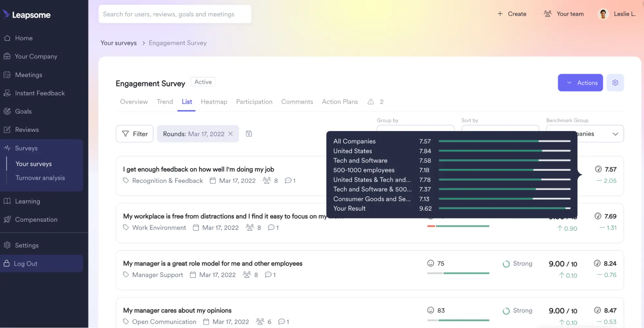Go to Your surveys via the breadcrumb

tap(119, 43)
